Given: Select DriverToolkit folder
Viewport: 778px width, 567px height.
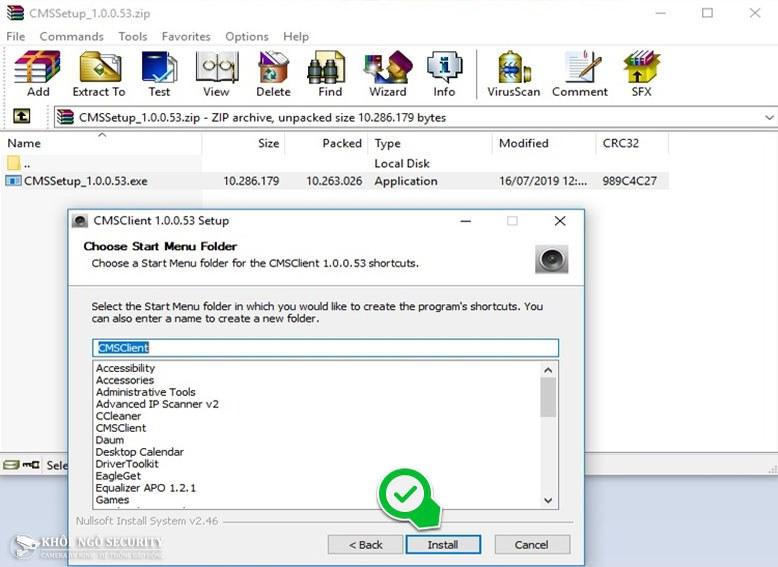Looking at the screenshot, I should point(127,464).
